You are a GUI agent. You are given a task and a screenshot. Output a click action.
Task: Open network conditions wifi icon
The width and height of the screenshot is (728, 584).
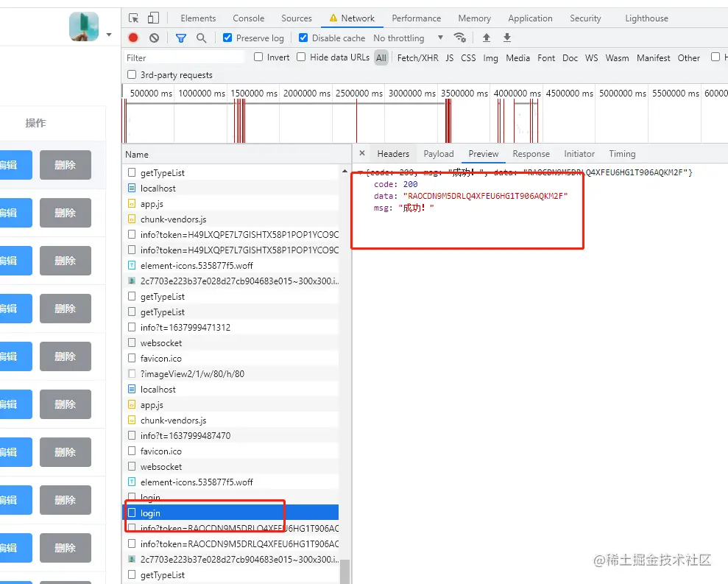pyautogui.click(x=459, y=38)
